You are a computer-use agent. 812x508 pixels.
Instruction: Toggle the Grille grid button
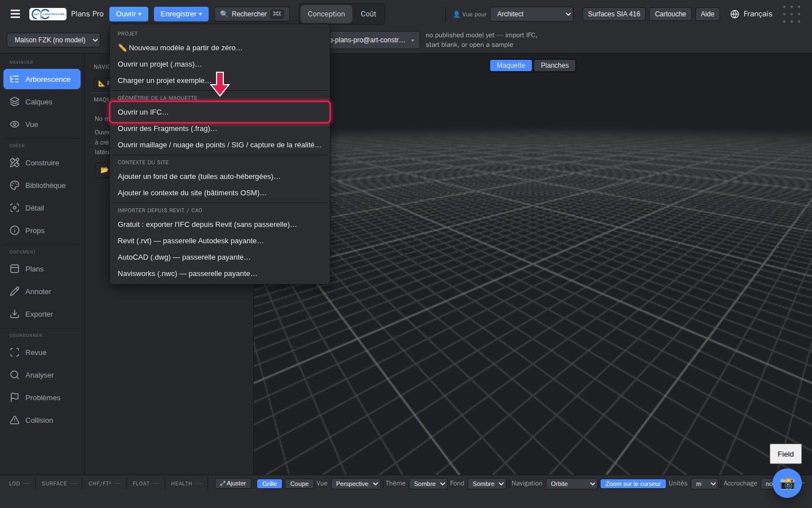[x=270, y=484]
